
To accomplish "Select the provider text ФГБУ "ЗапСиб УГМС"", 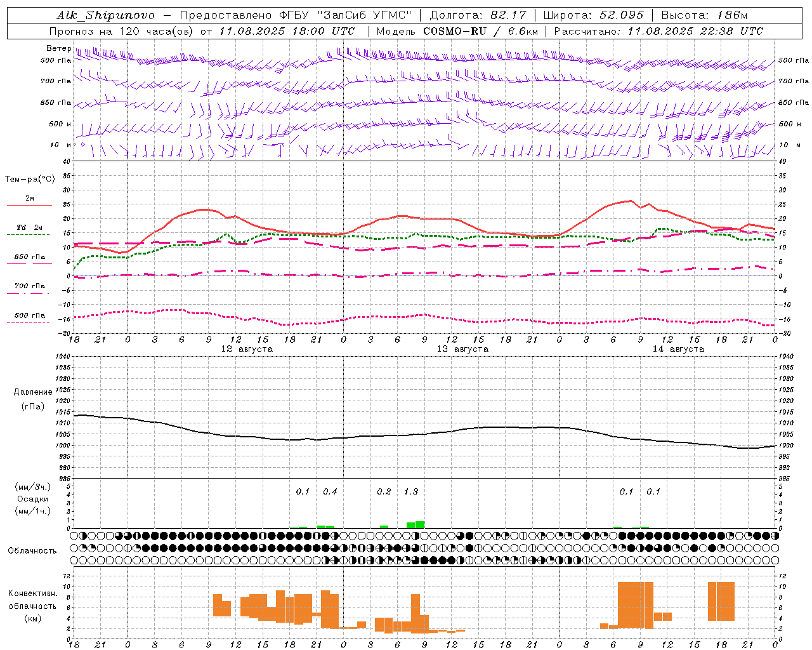I will click(346, 15).
